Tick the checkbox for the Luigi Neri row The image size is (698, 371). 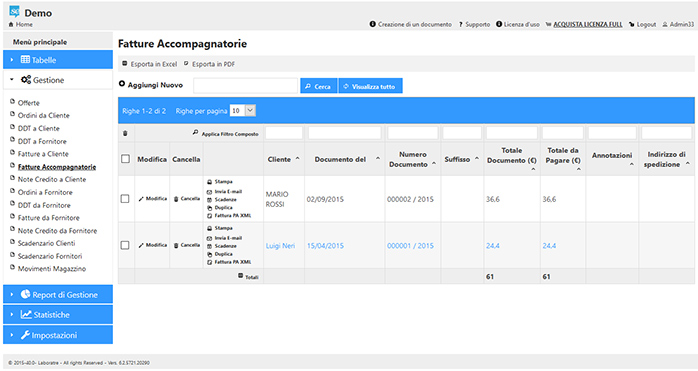[126, 245]
